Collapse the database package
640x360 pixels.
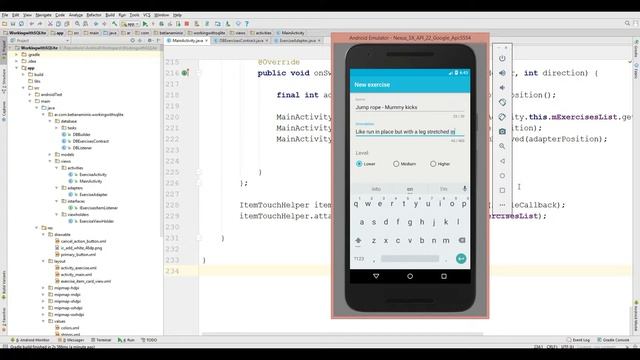pyautogui.click(x=50, y=121)
